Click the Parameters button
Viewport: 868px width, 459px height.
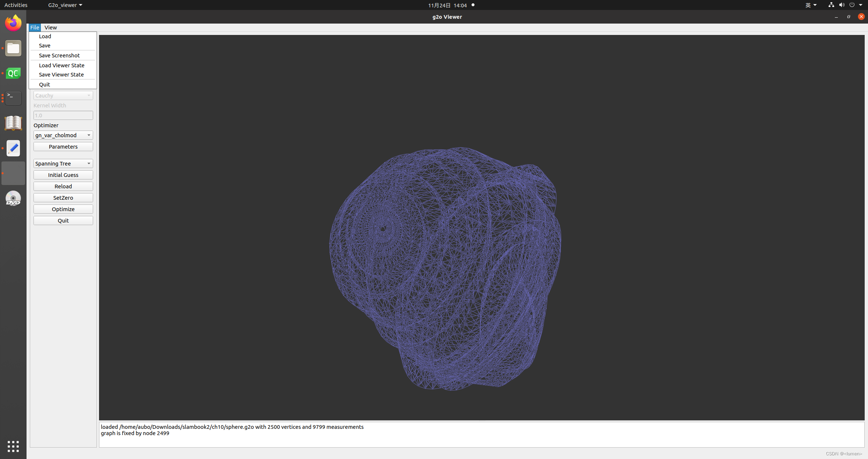63,147
